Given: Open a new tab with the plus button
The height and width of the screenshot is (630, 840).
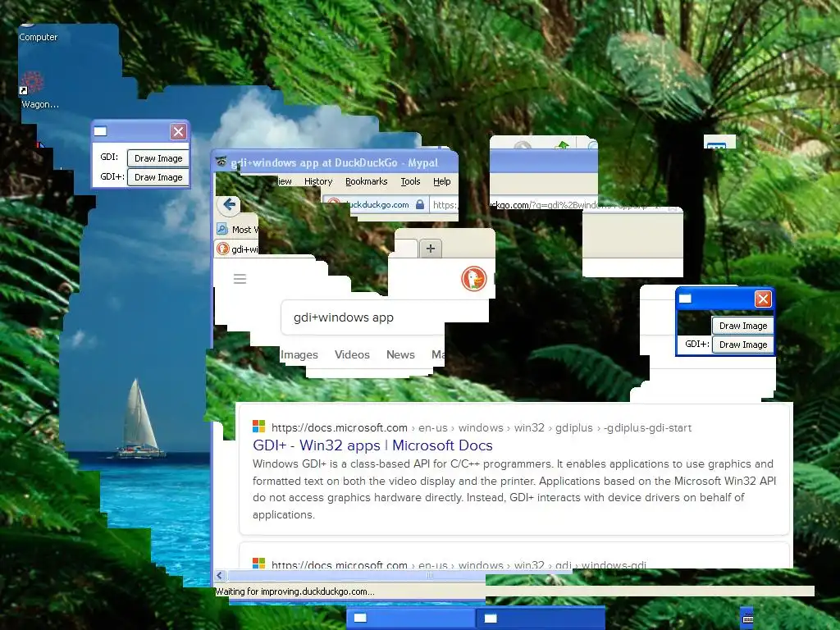Looking at the screenshot, I should point(430,249).
